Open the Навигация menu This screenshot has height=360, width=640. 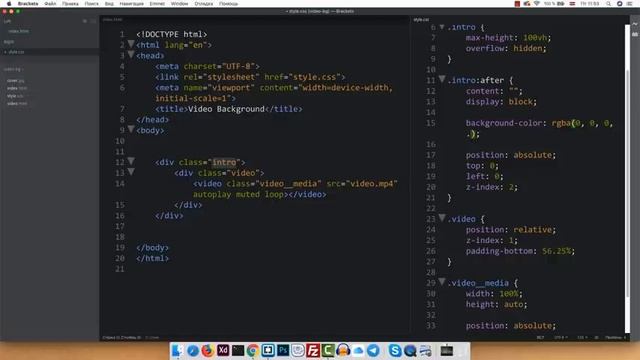[131, 4]
